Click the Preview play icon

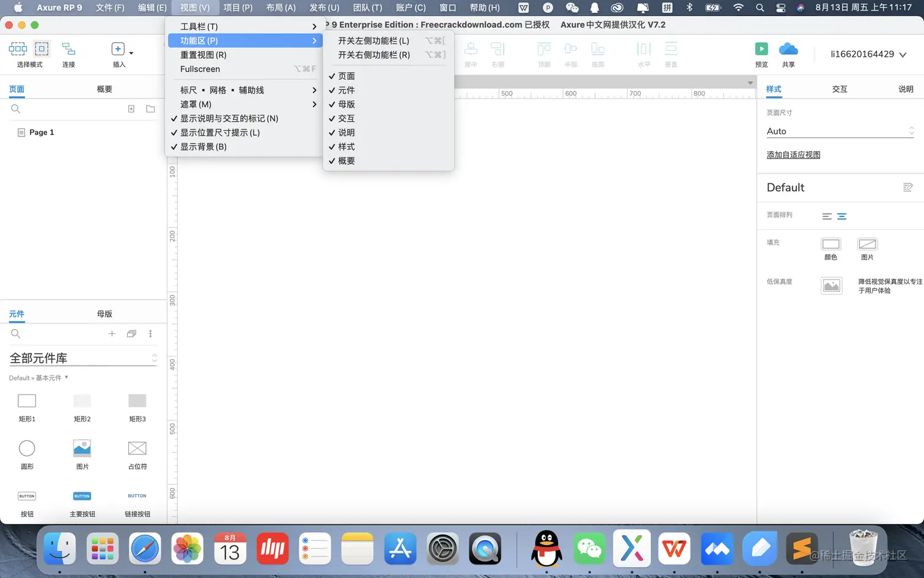click(761, 49)
